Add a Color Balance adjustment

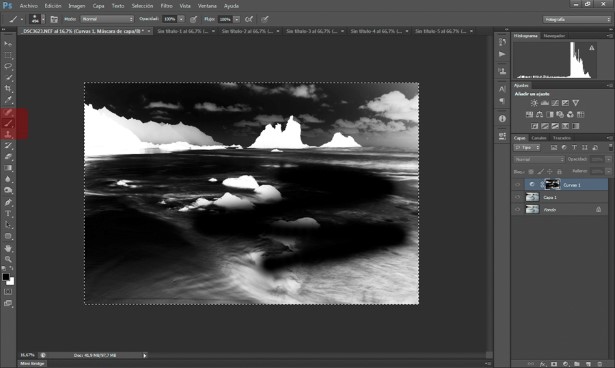pyautogui.click(x=539, y=115)
